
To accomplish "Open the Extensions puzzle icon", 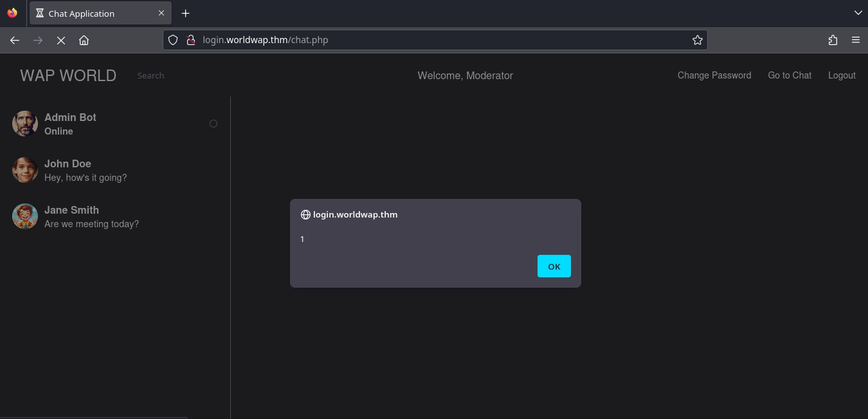I will coord(833,40).
